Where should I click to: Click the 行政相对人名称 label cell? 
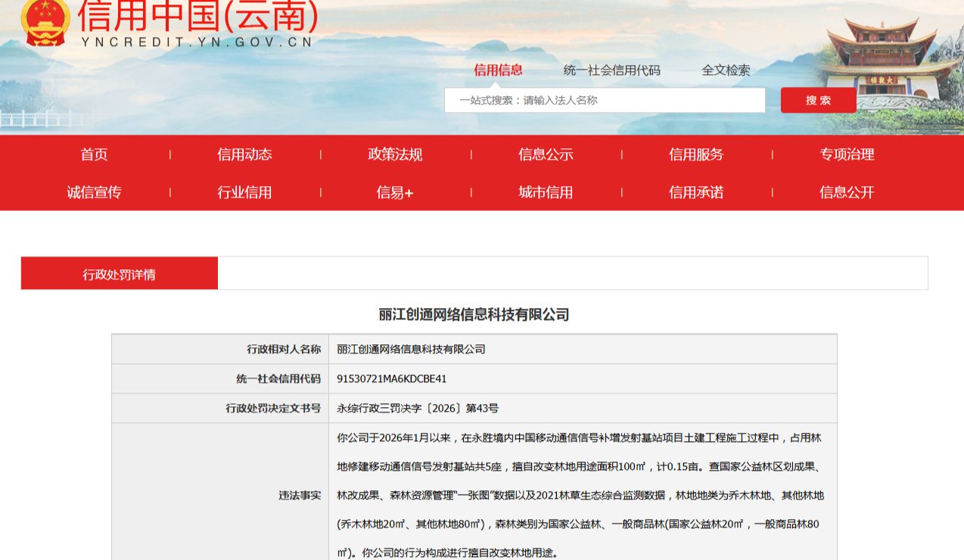click(220, 349)
